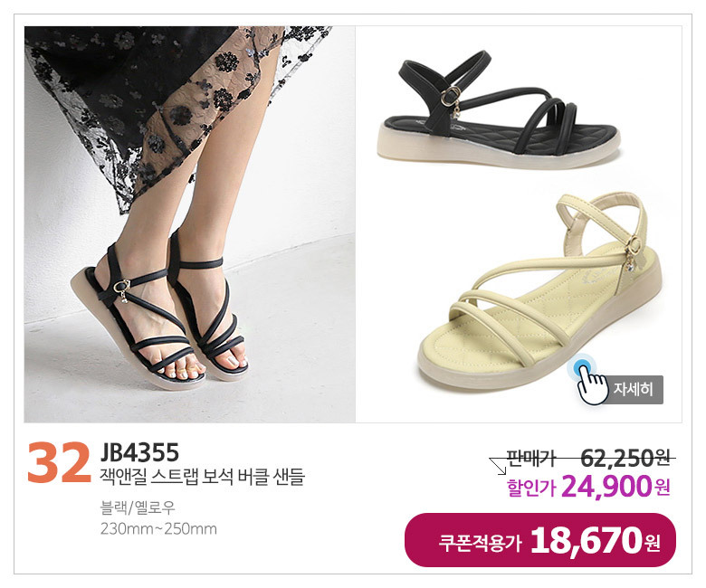Screen dimensions: 706x588
Task: Click the color options text 블랙/옐로우
Action: 138,507
